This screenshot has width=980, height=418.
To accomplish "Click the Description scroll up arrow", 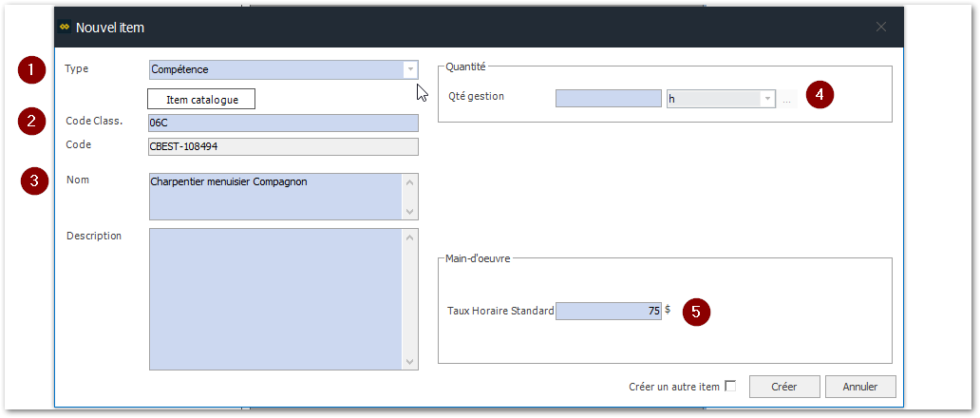I will 410,237.
